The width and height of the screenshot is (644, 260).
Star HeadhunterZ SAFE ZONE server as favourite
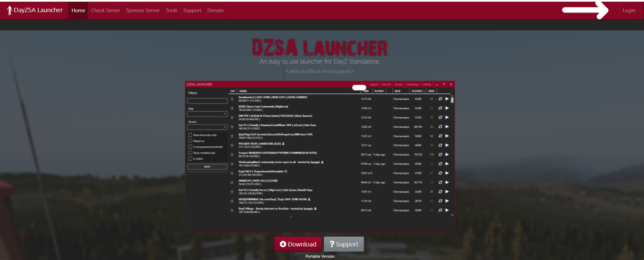click(x=232, y=99)
